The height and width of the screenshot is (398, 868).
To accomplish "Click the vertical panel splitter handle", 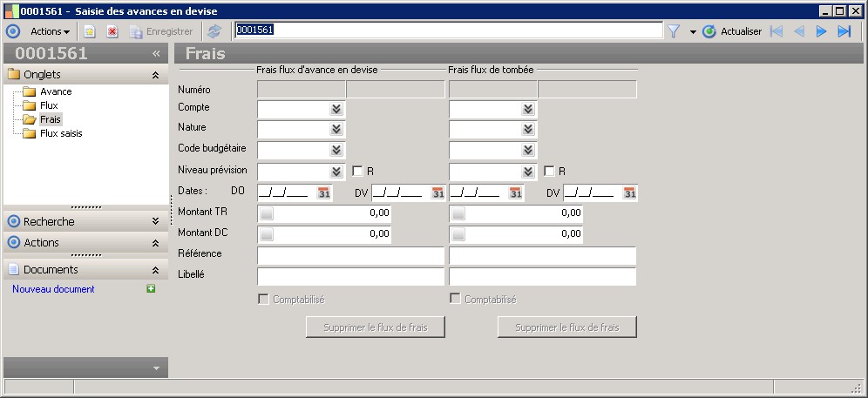I will 172,211.
